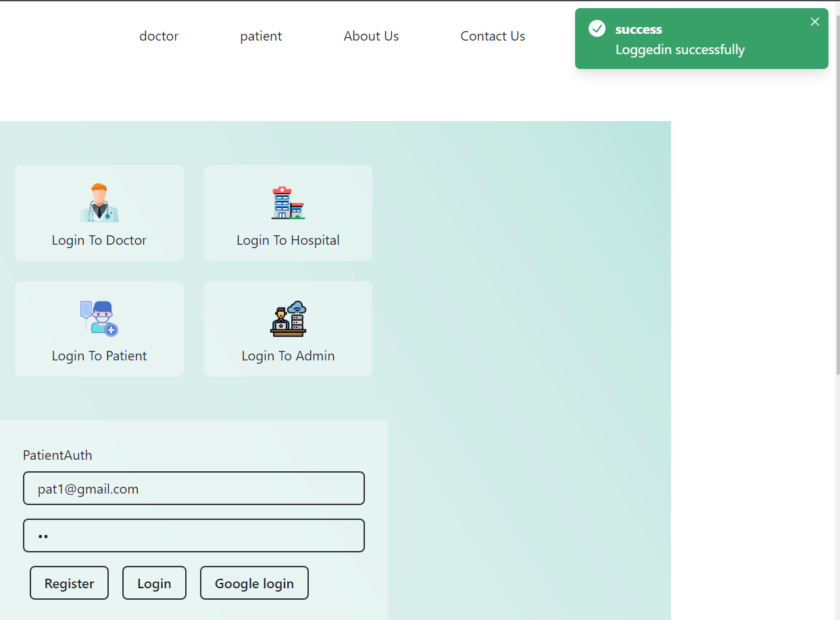Click the patient IV-drip icon
840x620 pixels.
99,318
